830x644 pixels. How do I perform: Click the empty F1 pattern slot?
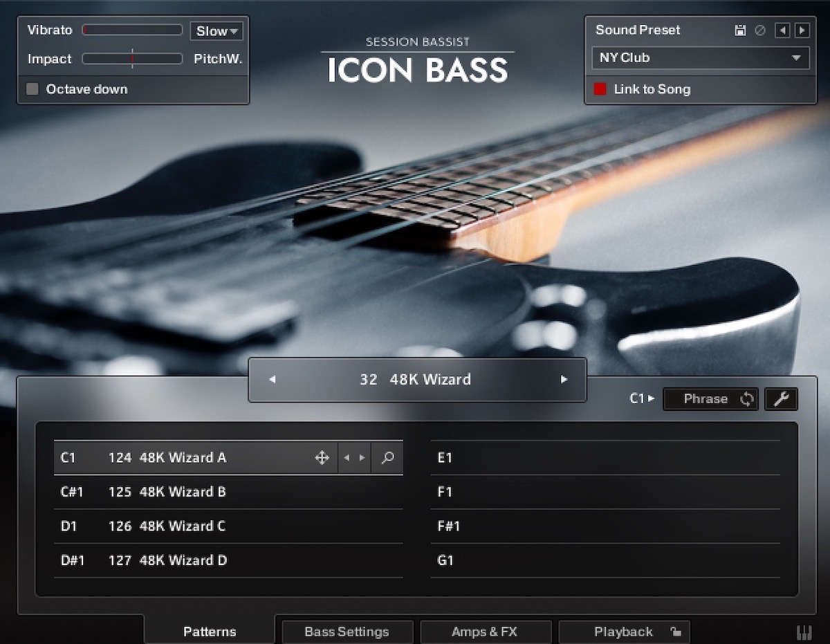pyautogui.click(x=605, y=492)
